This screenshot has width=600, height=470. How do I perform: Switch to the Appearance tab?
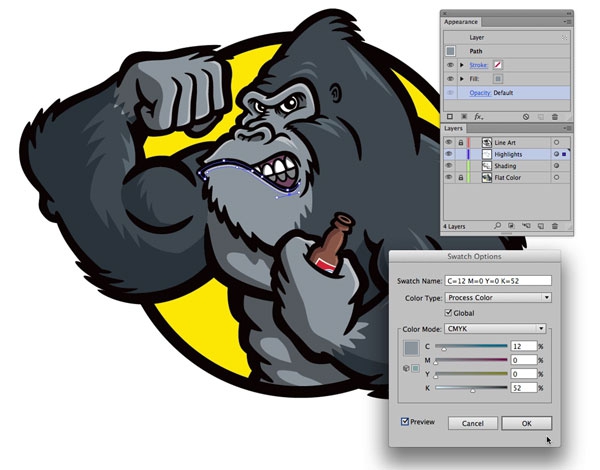point(461,20)
